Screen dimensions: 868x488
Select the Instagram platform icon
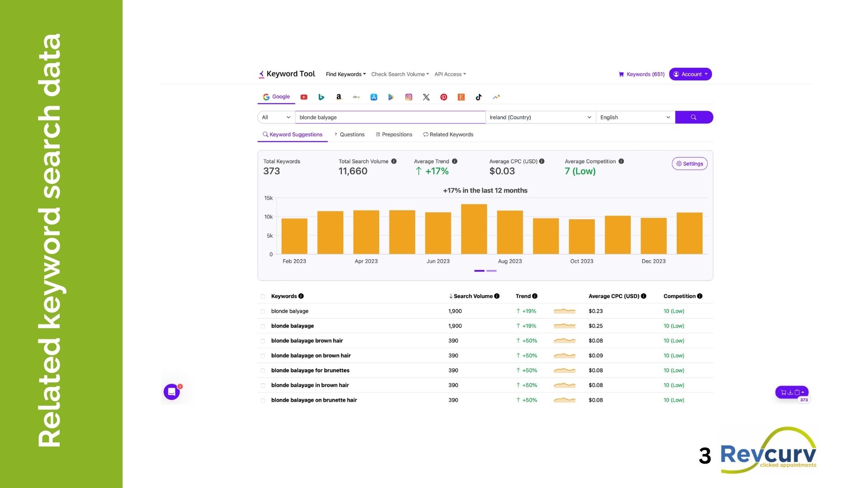click(409, 97)
